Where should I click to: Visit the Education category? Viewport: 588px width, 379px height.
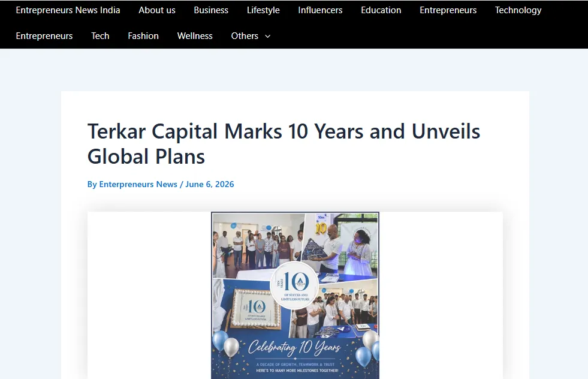click(381, 10)
